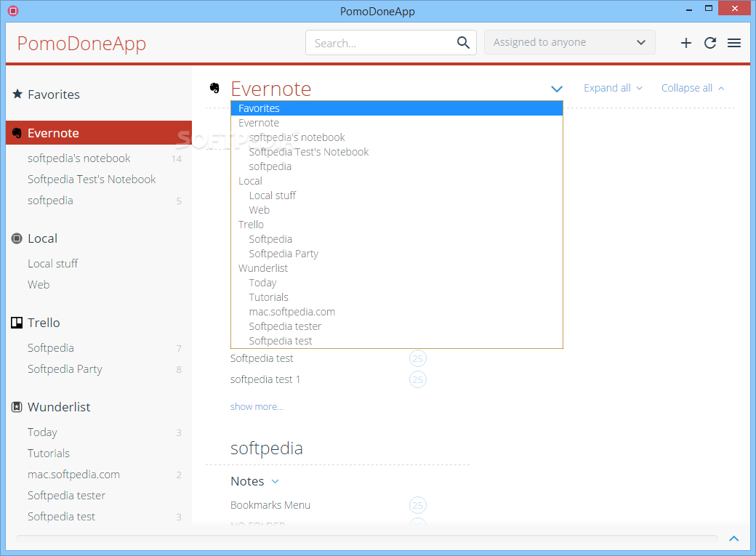Screen dimensions: 756x556
Task: Click the softpedia test 1 task text
Action: point(265,379)
